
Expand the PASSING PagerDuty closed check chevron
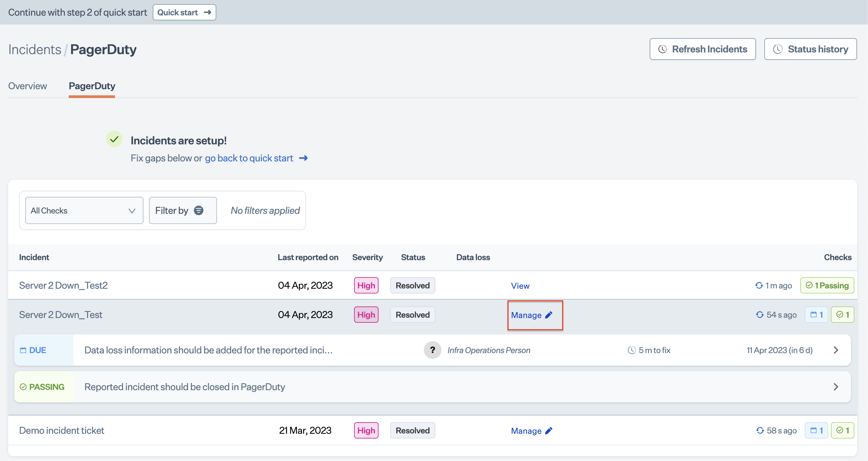click(x=836, y=387)
